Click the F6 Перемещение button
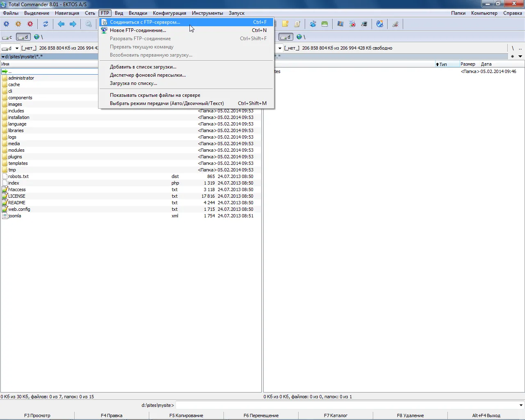Viewport: 525px width, 420px height. point(261,415)
